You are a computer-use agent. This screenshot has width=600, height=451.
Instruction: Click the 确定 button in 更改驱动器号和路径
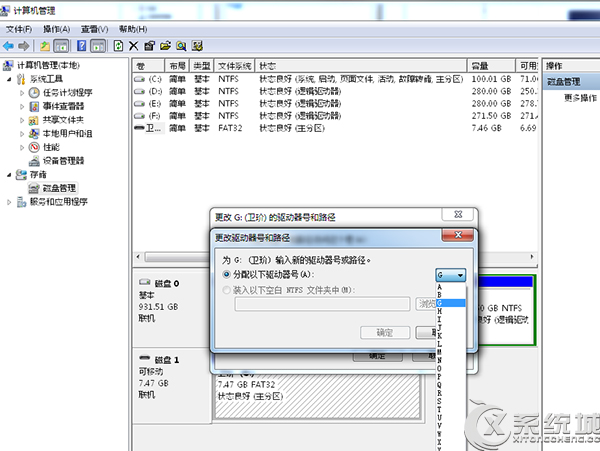[x=385, y=332]
